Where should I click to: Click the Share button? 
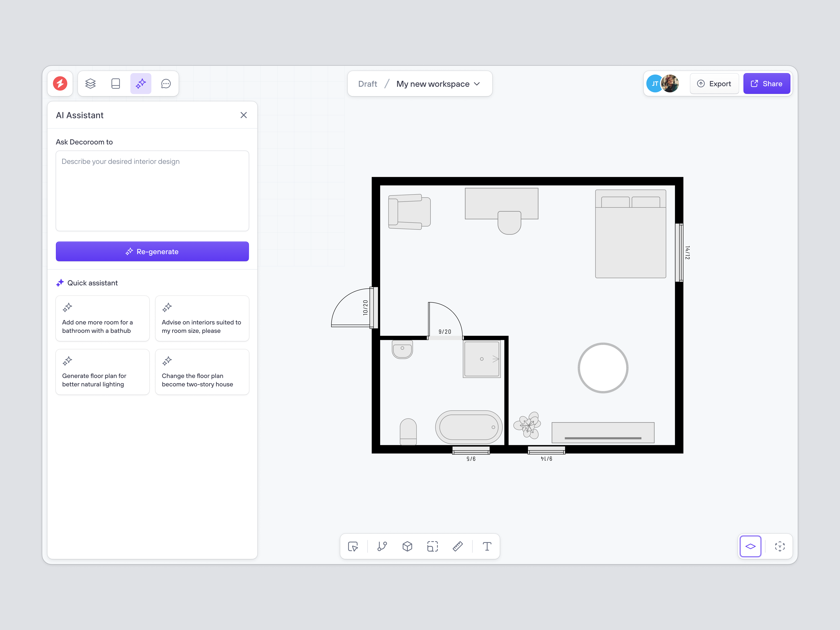(766, 84)
